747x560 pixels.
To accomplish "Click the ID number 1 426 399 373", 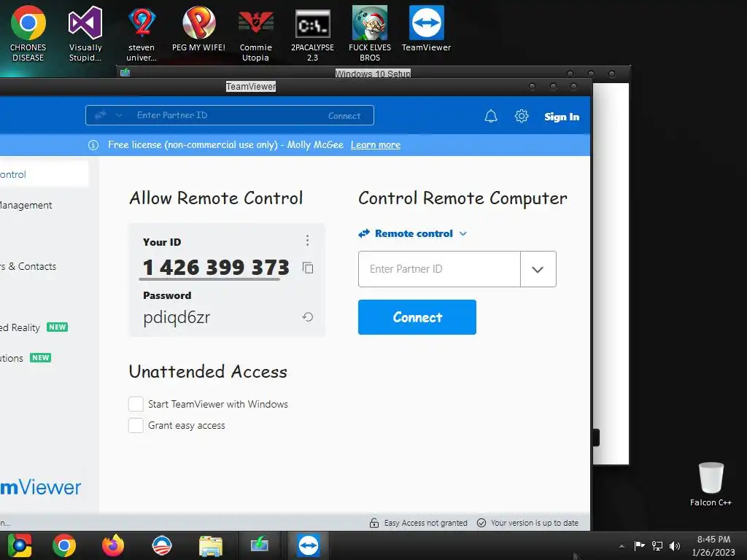I will pos(216,267).
